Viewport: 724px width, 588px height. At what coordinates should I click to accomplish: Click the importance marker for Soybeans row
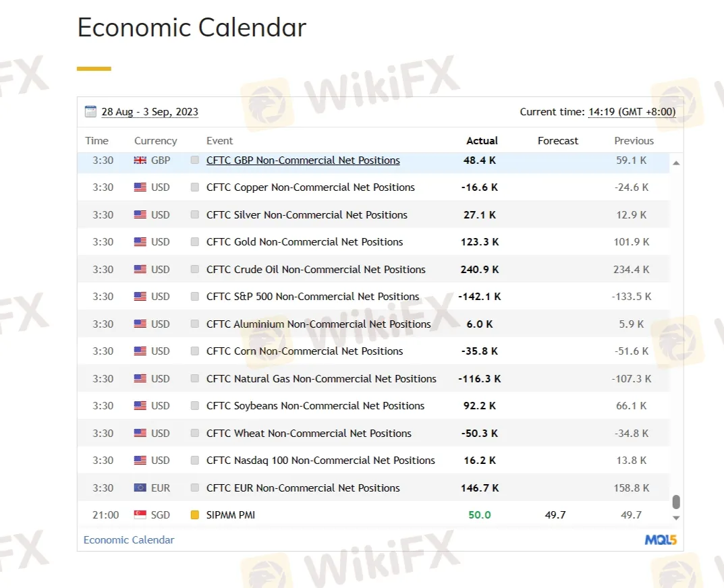195,406
